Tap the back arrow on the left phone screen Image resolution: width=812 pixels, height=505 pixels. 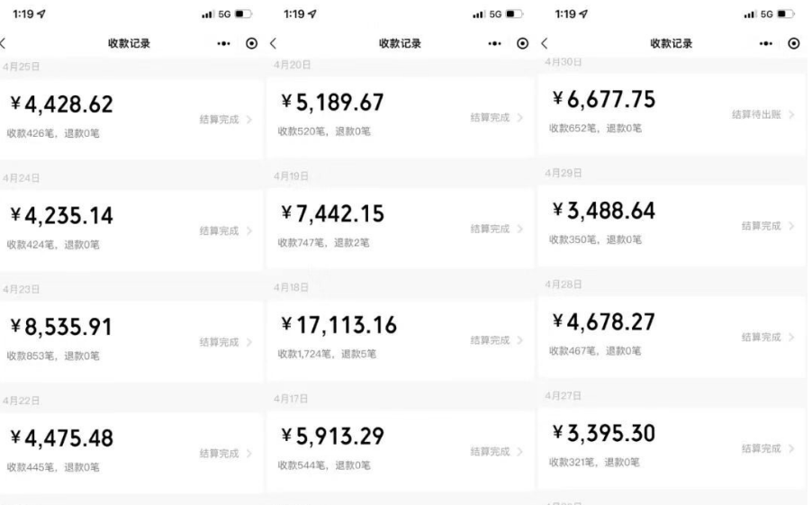3,43
